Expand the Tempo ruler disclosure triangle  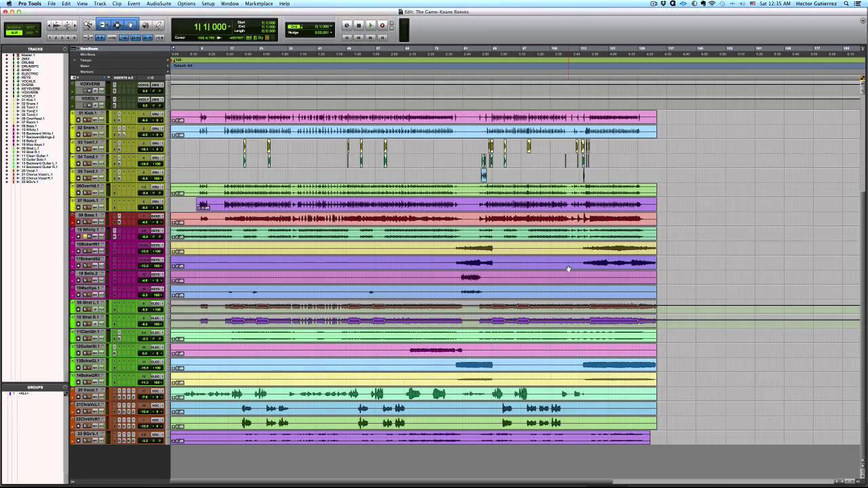click(75, 60)
